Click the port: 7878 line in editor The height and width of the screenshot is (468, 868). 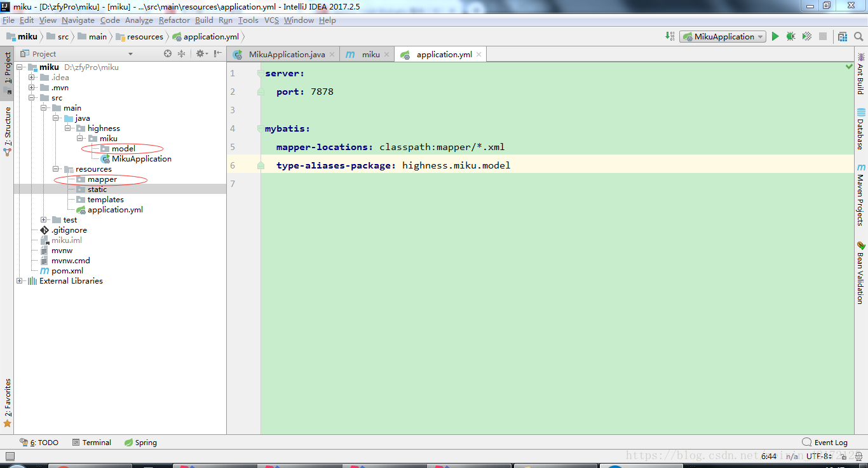pos(305,92)
